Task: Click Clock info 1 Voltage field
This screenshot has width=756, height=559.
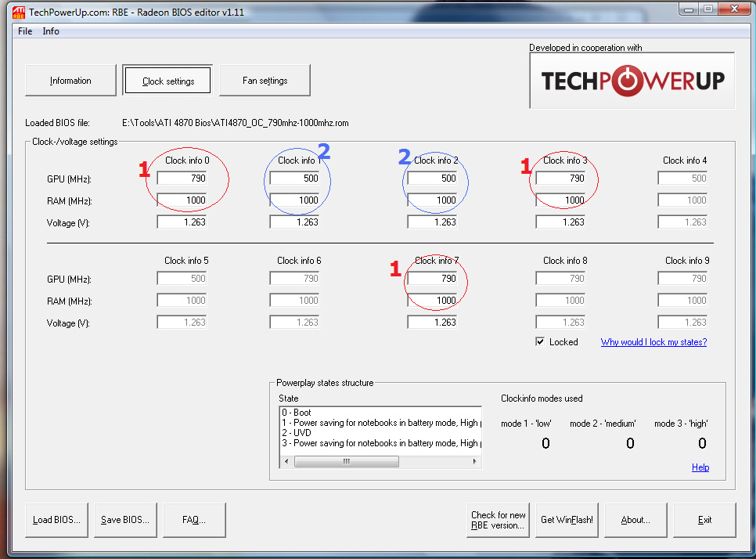Action: point(294,222)
